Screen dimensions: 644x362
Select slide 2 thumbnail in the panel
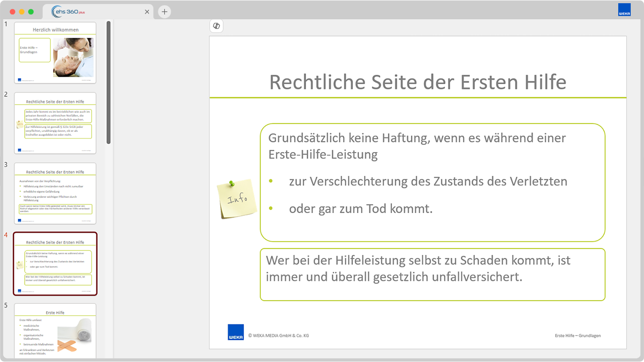click(55, 123)
